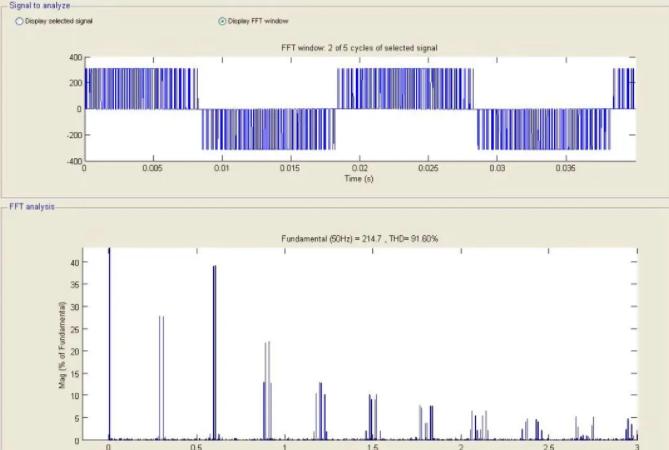669x450 pixels.
Task: Click the first positive pulse block in waveform
Action: [141, 88]
